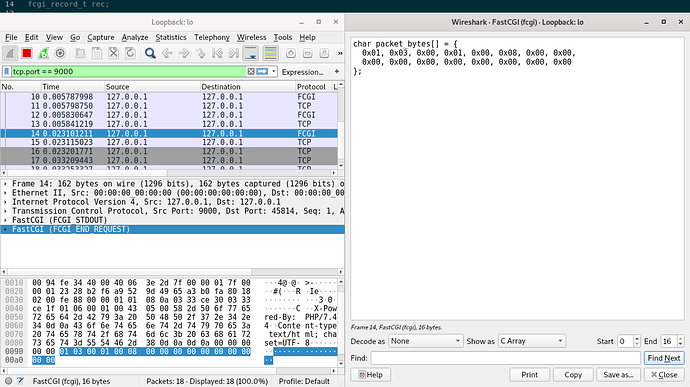Screen dimensions: 690x387
Task: Restart the current capture
Action: click(x=43, y=53)
